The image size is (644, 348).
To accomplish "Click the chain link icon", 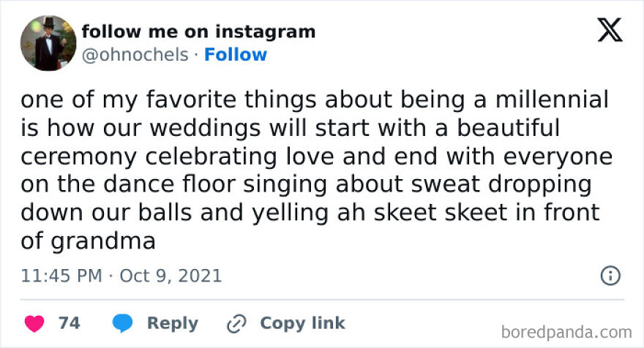I will click(x=236, y=323).
